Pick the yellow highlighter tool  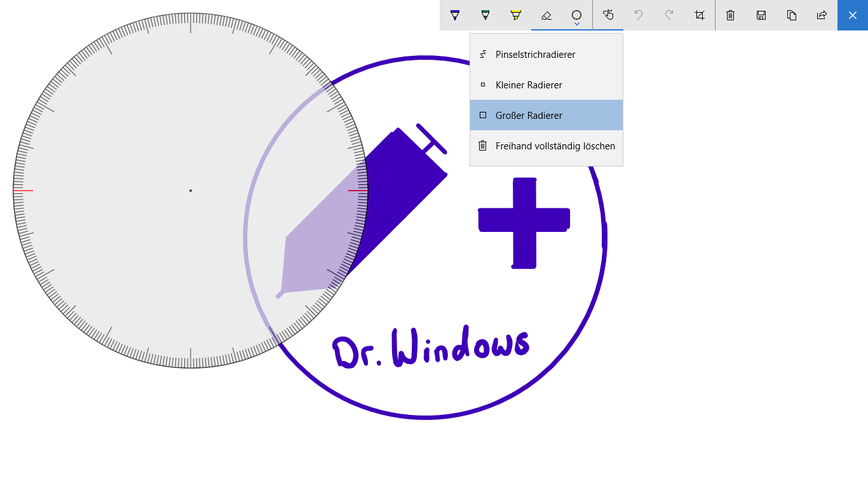tap(516, 15)
